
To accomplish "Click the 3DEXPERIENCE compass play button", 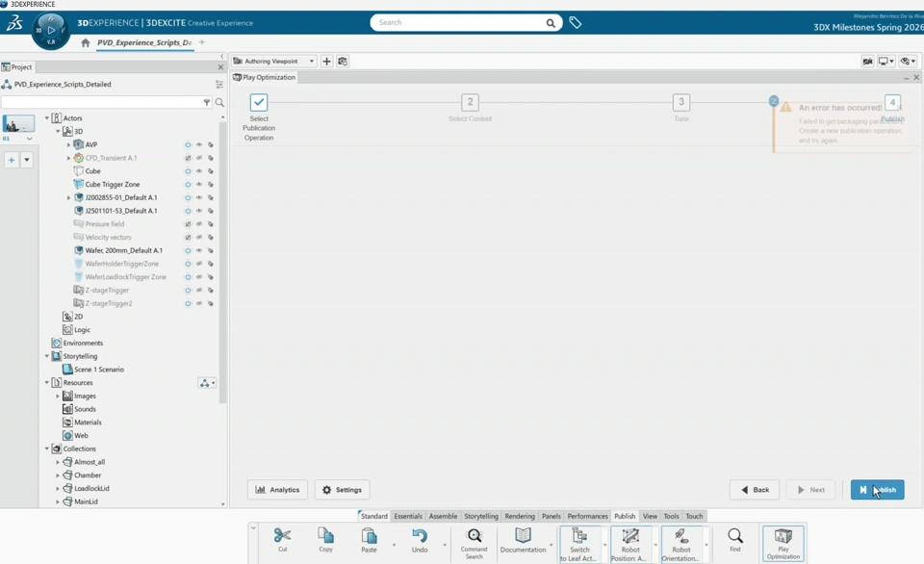I will 51,30.
